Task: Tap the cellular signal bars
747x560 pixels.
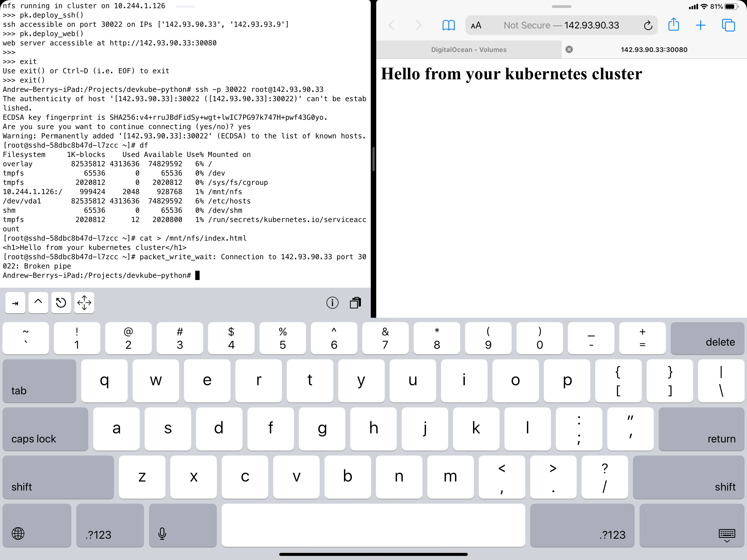Action: point(693,6)
